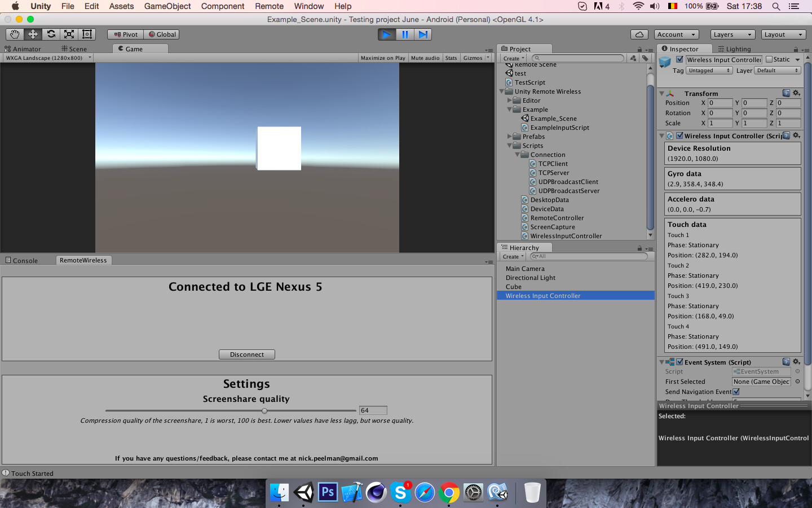
Task: Select the Hand tool in the toolbar
Action: pos(14,34)
